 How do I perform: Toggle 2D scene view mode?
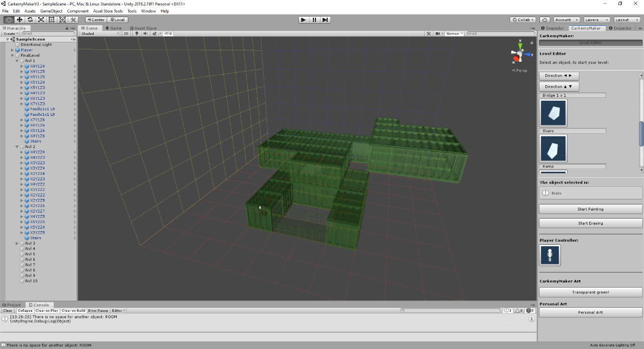[127, 34]
